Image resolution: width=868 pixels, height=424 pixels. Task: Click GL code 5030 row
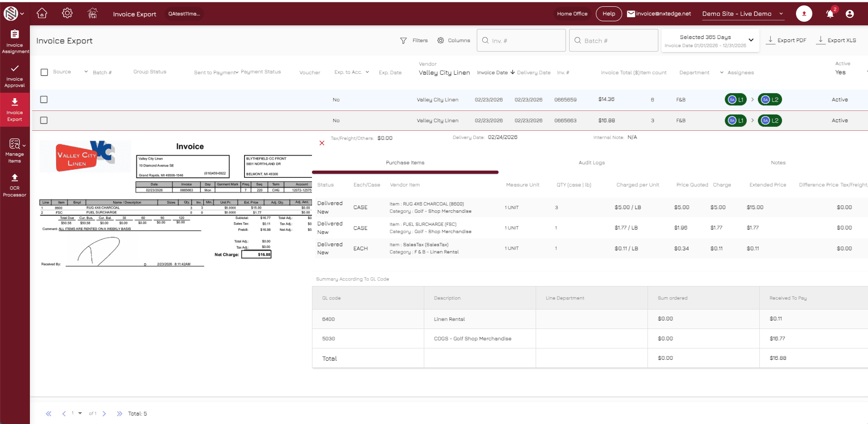[x=590, y=338]
